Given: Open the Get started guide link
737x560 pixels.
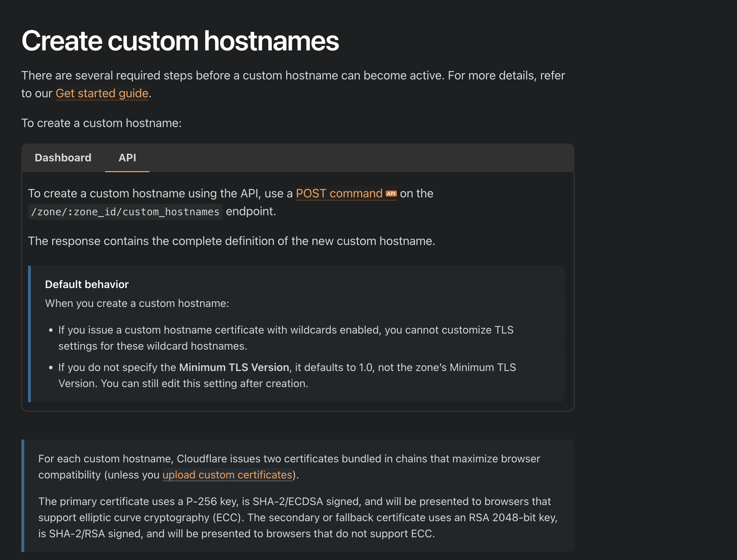Looking at the screenshot, I should [102, 93].
